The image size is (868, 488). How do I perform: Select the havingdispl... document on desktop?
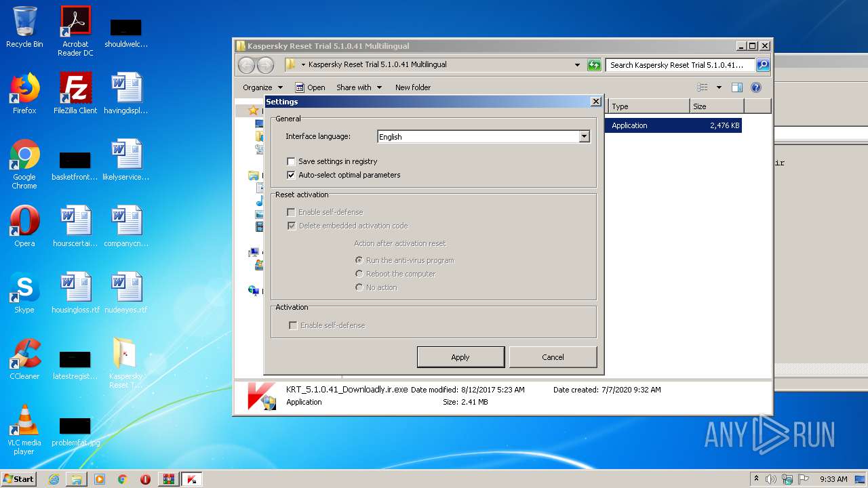tap(126, 94)
